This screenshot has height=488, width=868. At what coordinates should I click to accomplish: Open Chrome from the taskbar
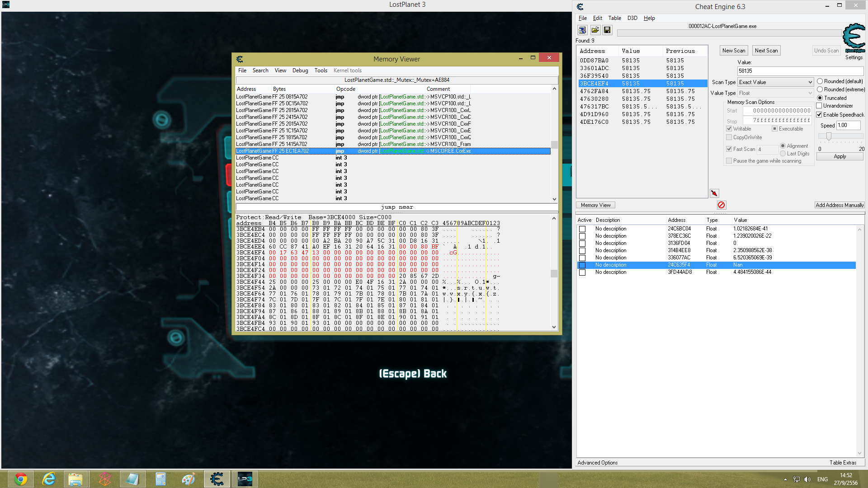(21, 479)
